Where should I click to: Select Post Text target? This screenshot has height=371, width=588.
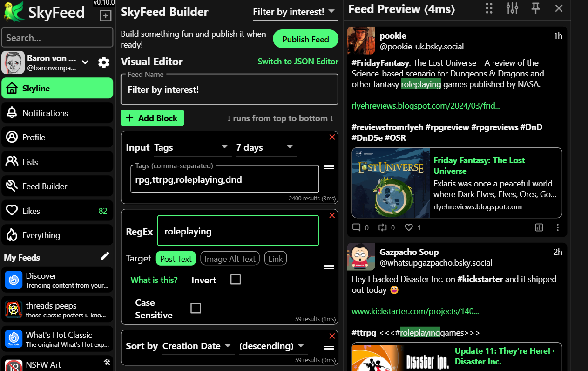[x=176, y=259]
